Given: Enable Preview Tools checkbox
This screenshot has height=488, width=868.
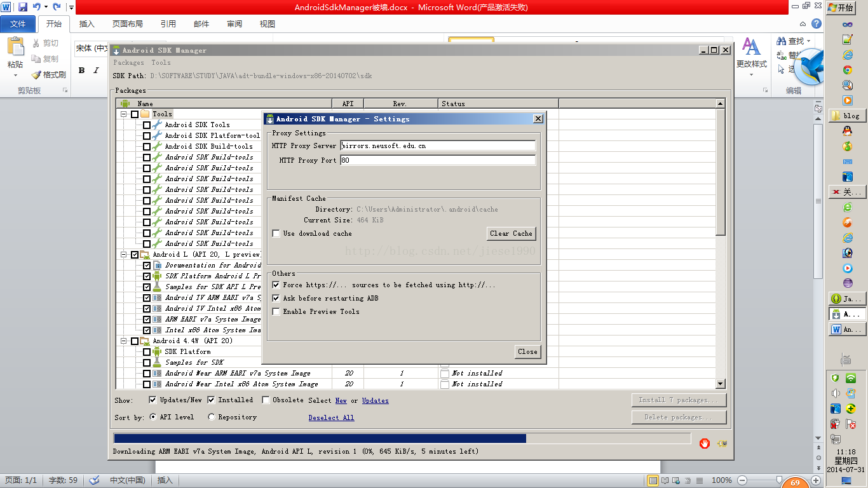Looking at the screenshot, I should pyautogui.click(x=276, y=312).
